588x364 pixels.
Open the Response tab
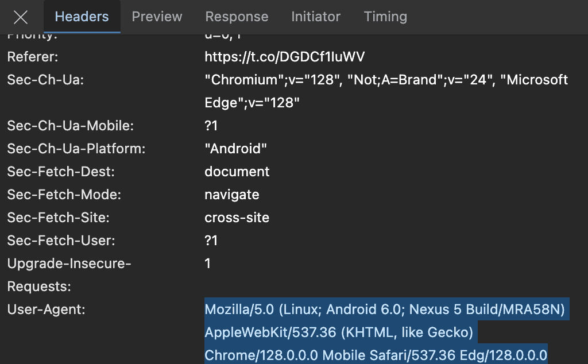pyautogui.click(x=237, y=17)
